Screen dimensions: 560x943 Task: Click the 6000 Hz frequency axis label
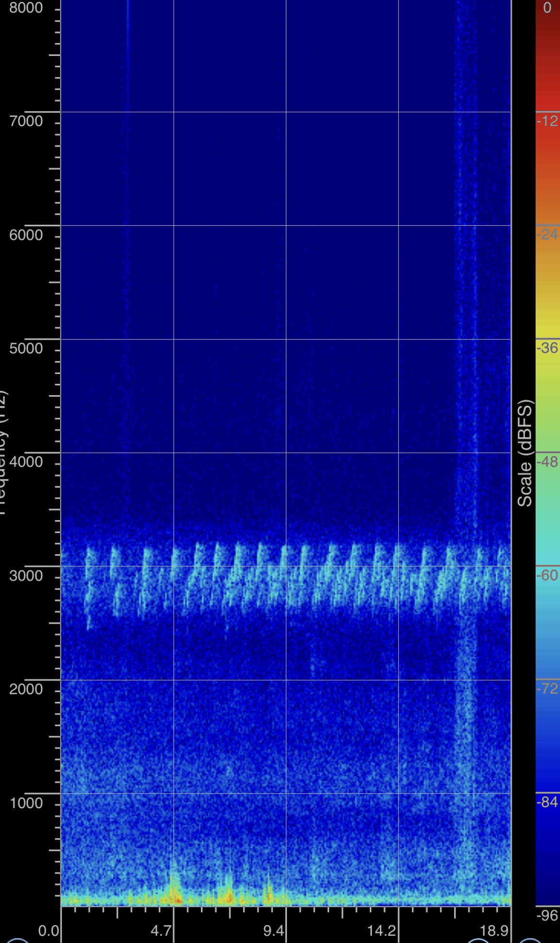(26, 235)
